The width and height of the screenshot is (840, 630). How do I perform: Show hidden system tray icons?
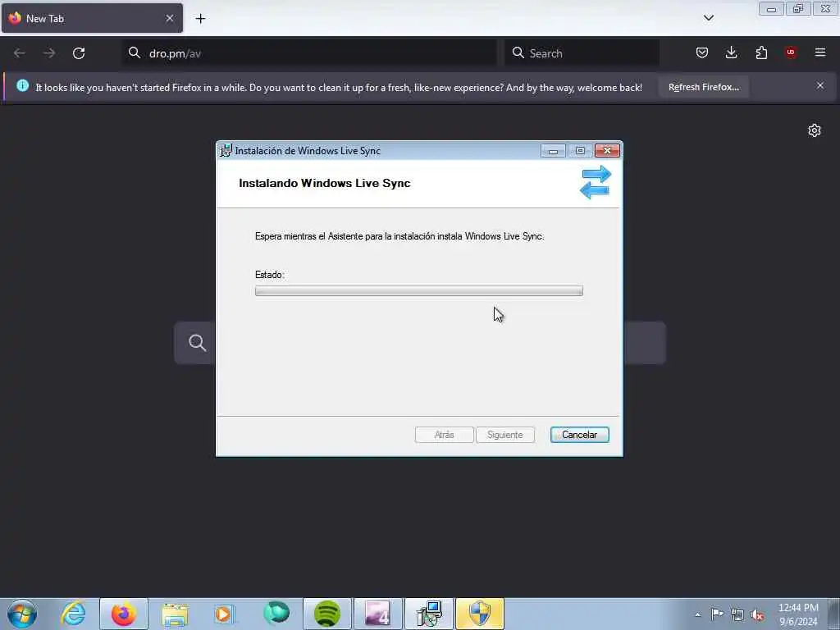pyautogui.click(x=697, y=614)
